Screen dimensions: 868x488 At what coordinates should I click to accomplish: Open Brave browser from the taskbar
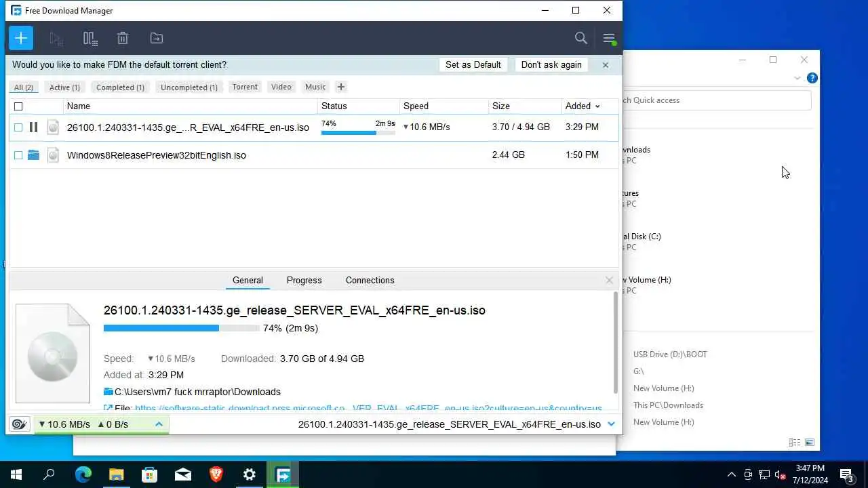point(216,474)
